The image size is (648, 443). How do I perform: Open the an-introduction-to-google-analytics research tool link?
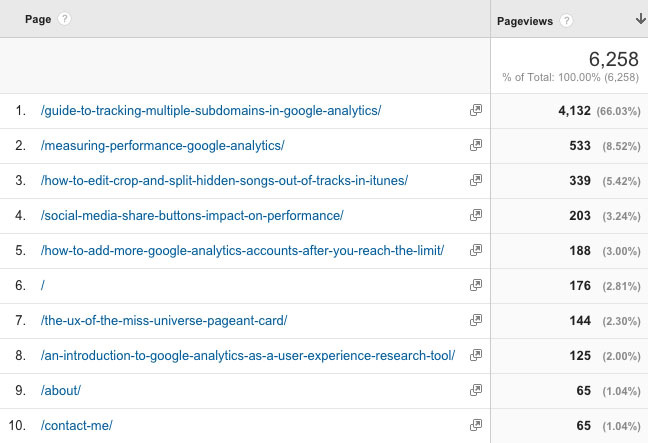point(248,356)
